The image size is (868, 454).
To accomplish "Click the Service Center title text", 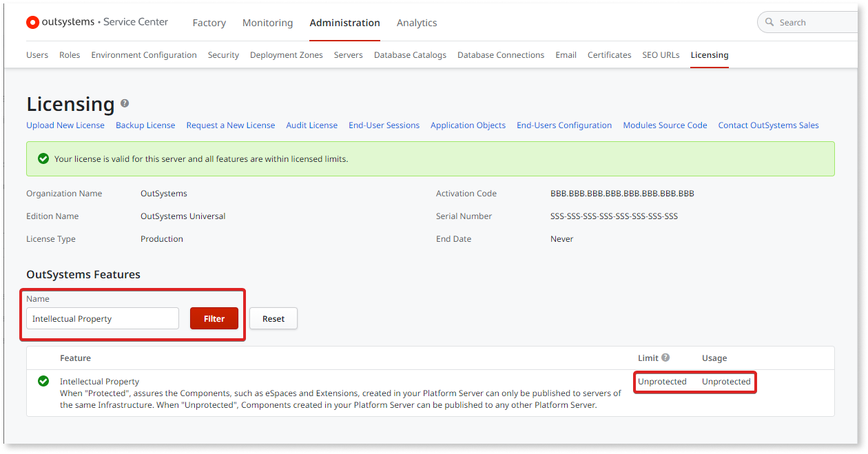I will [x=136, y=22].
